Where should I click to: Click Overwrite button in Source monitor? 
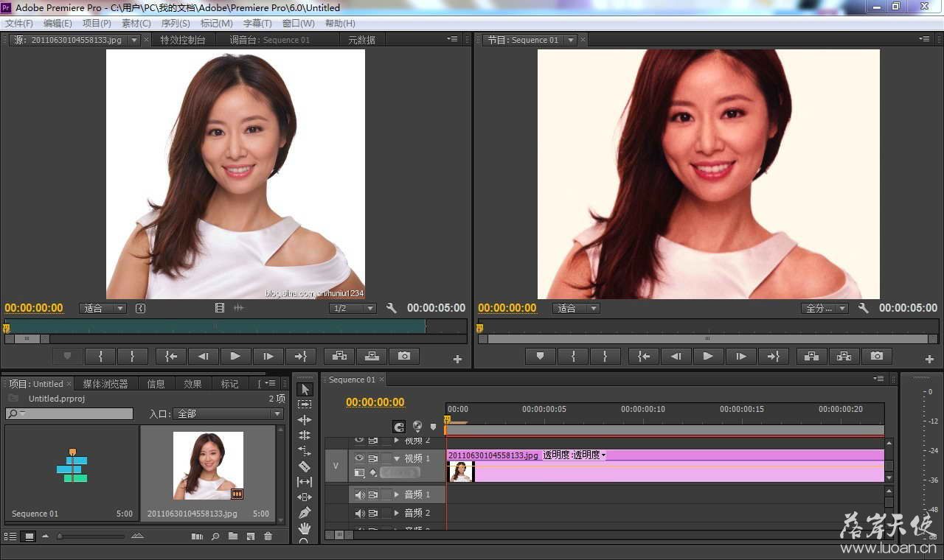372,356
